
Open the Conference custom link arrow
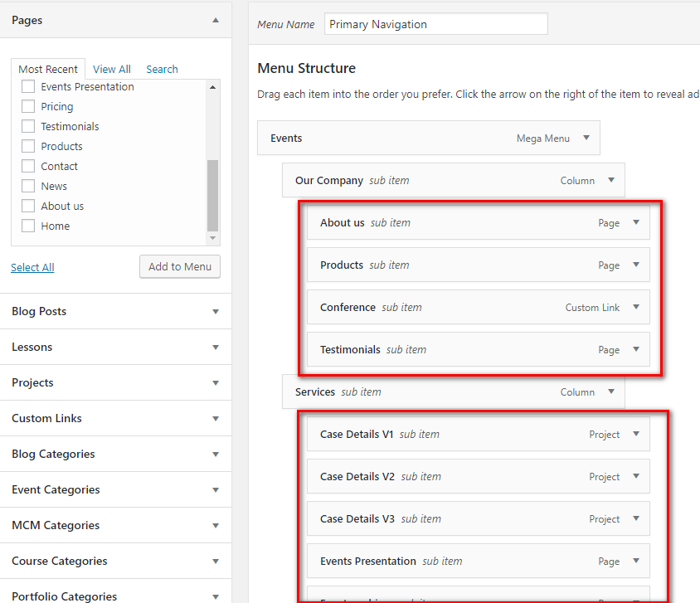click(x=636, y=308)
